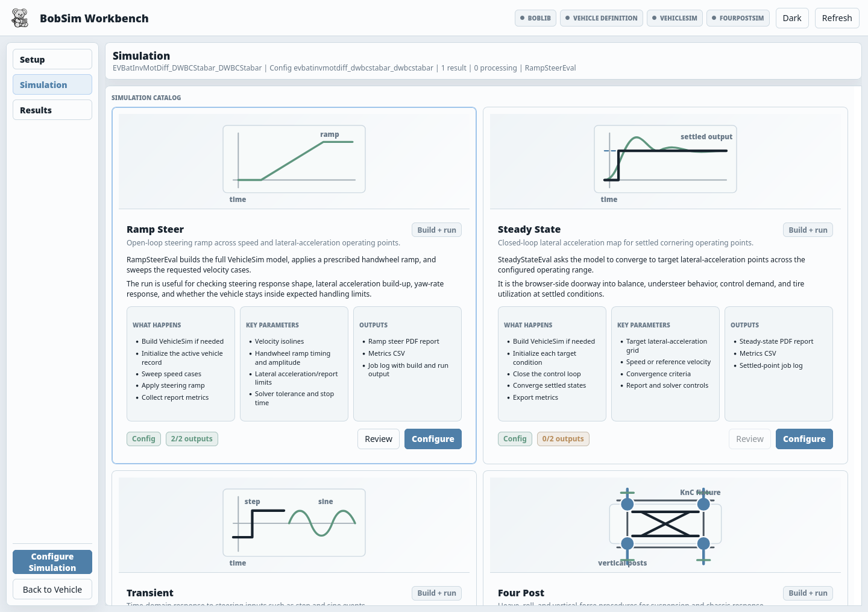Click 'Converge settled states' list item

[x=549, y=385]
